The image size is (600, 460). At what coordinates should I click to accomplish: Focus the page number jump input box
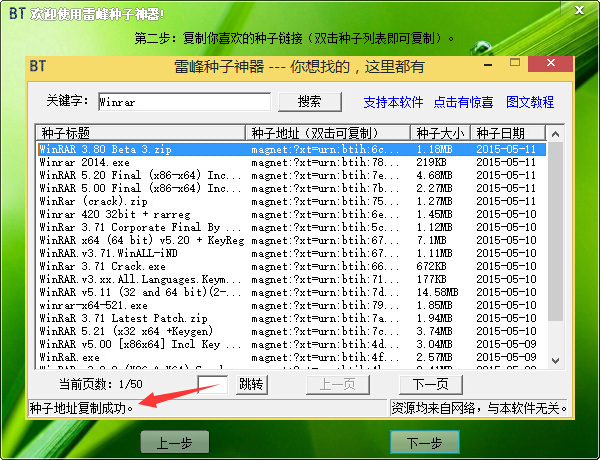tap(212, 384)
